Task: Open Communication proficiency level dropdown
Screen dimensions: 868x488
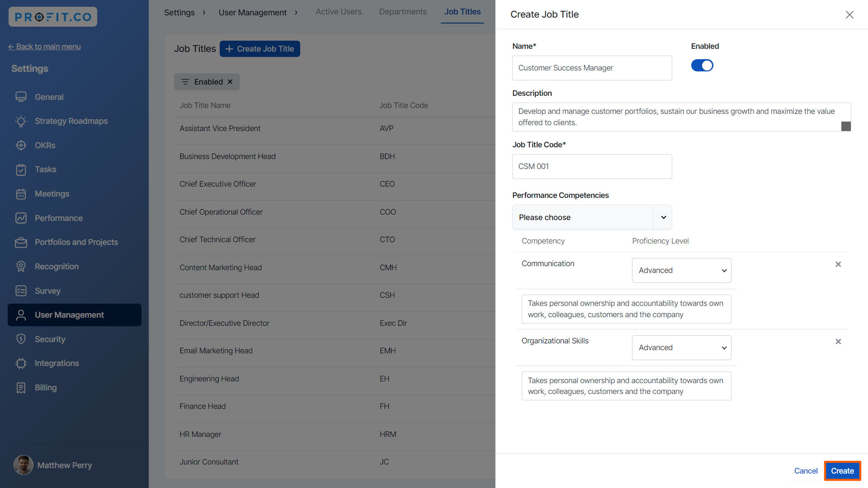Action: pyautogui.click(x=681, y=270)
